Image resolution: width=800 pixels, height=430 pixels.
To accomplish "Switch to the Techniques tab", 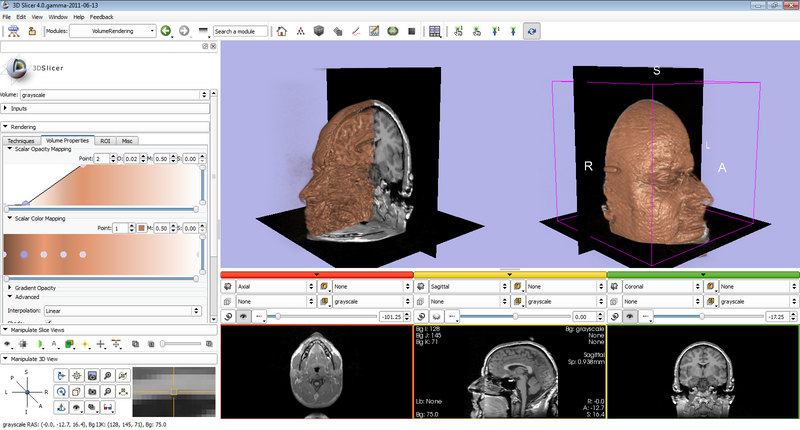I will [21, 141].
